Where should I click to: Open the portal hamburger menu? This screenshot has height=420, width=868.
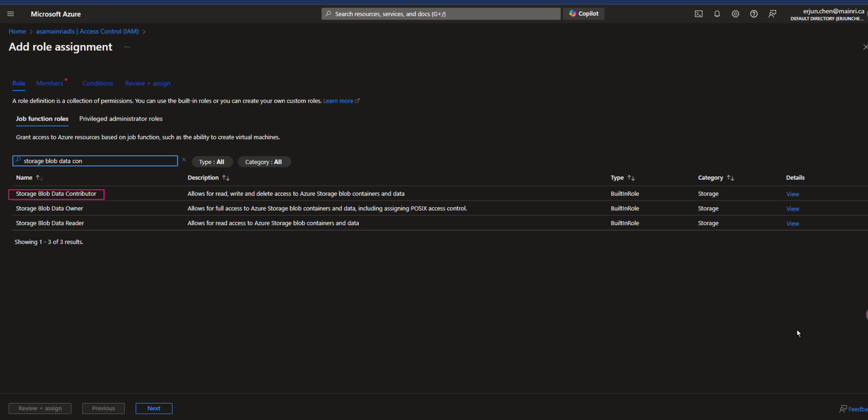pyautogui.click(x=10, y=14)
